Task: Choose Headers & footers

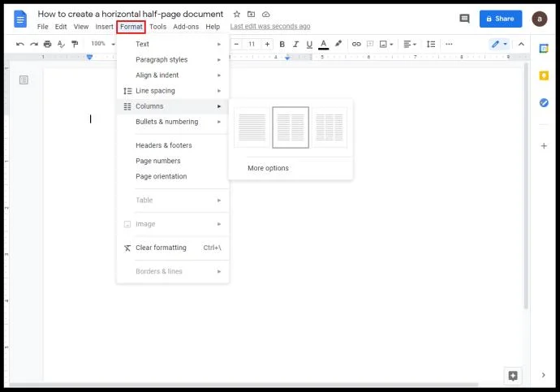Action: point(173,145)
